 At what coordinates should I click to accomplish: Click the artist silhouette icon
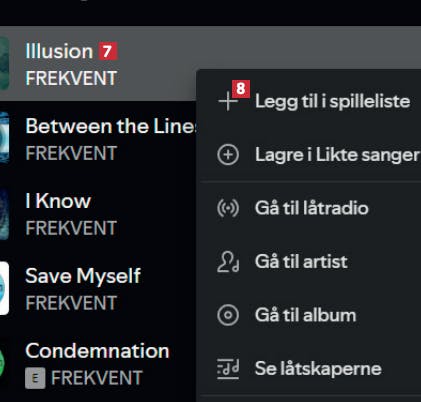coord(228,262)
